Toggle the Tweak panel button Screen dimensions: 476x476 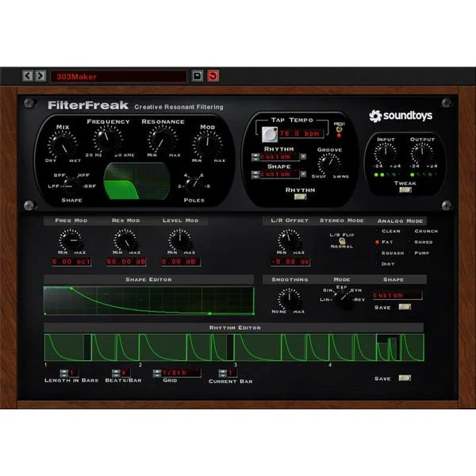click(x=405, y=190)
